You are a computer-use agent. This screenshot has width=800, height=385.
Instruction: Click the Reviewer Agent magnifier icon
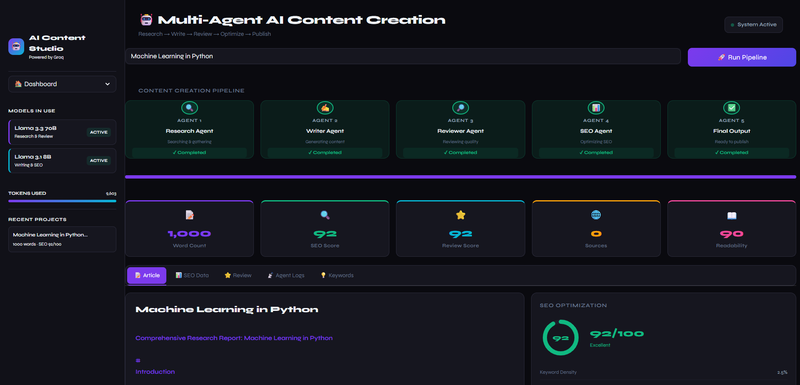460,108
